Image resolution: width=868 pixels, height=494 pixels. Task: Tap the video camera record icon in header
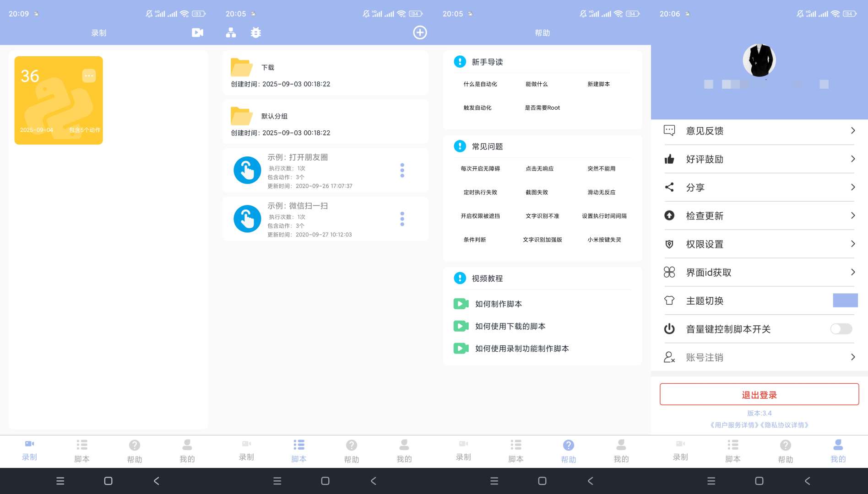(197, 32)
